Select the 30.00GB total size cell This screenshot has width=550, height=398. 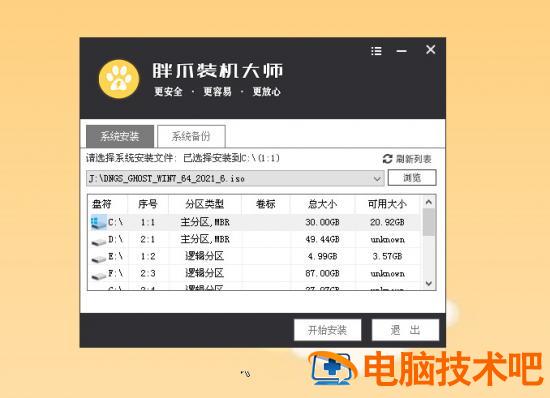click(x=322, y=222)
